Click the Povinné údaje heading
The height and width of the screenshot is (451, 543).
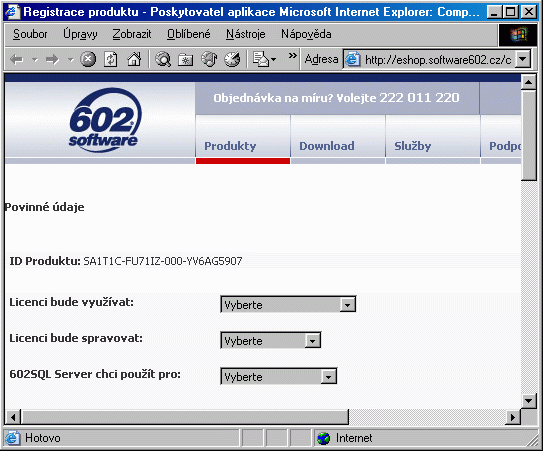coord(44,207)
